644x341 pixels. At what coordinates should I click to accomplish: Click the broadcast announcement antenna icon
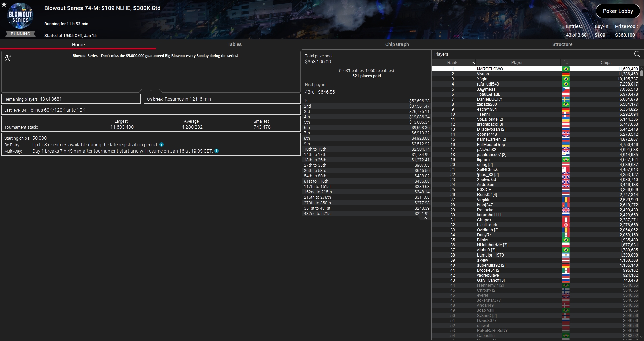8,58
